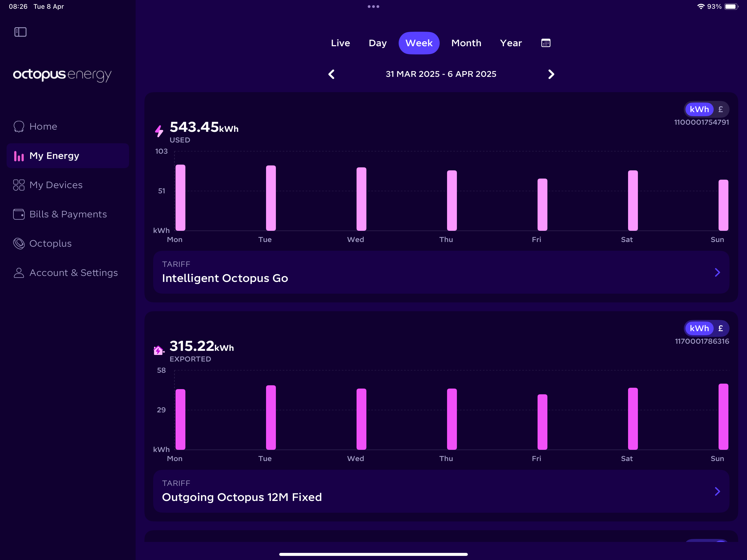Click the Octoplus coin icon
This screenshot has width=747, height=560.
[19, 244]
